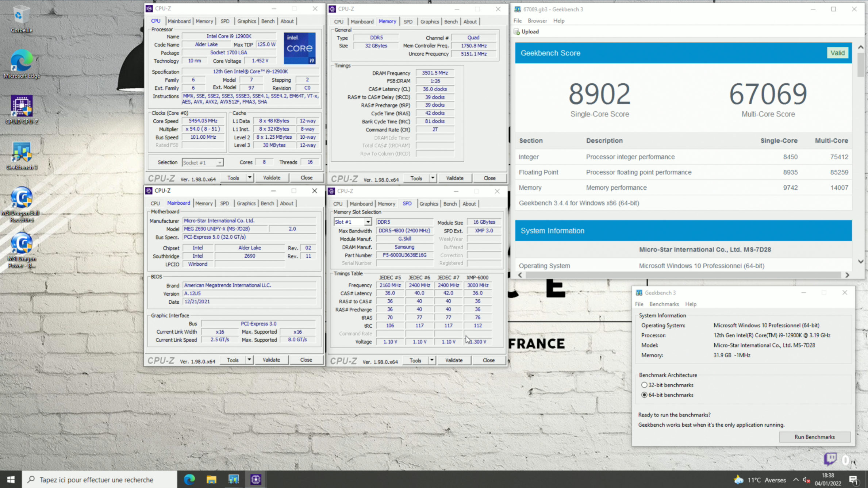Click the Geekbench 3 window title icon
Viewport: 868px width, 488px height.
(x=639, y=293)
